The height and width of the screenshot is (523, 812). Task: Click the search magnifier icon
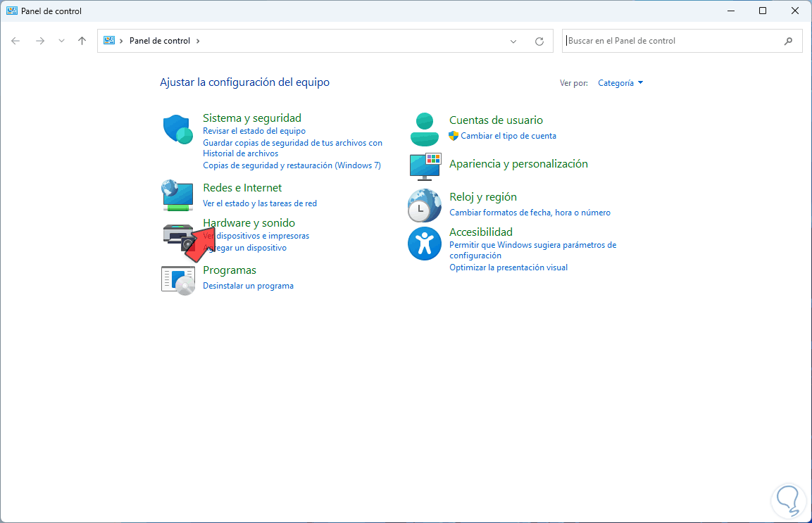pyautogui.click(x=788, y=41)
